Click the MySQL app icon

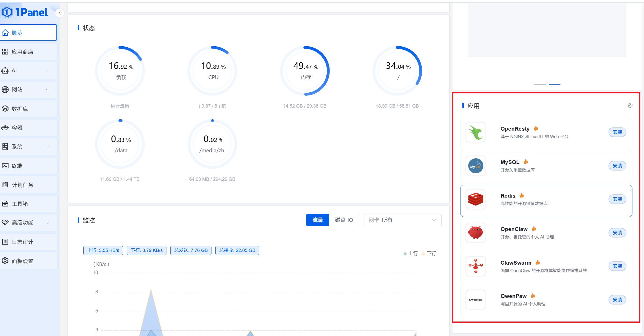(x=475, y=166)
